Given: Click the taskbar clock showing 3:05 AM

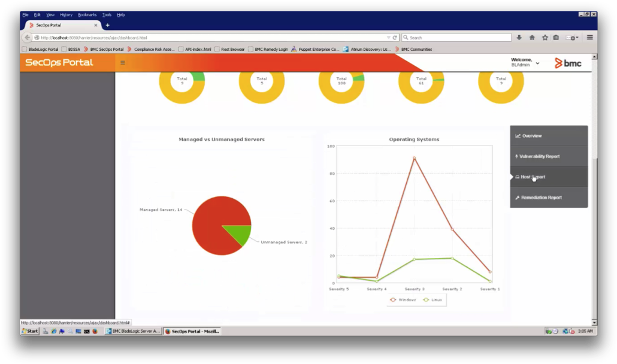Looking at the screenshot, I should coord(585,332).
